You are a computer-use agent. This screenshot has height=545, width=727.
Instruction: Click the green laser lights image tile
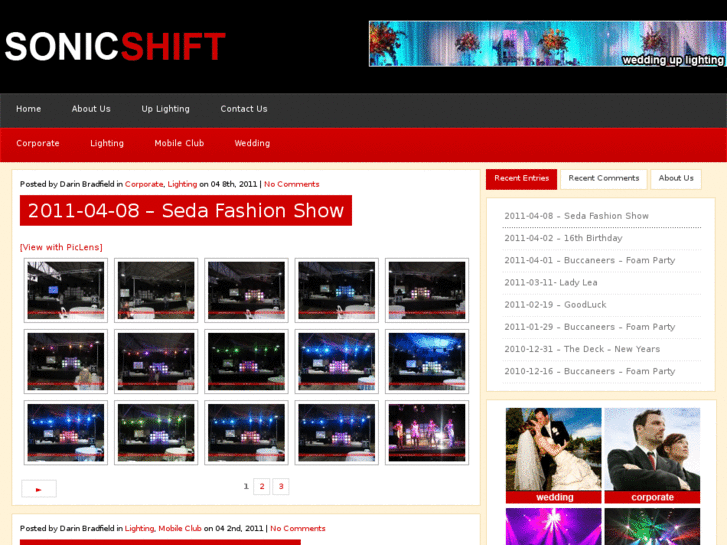point(652,526)
